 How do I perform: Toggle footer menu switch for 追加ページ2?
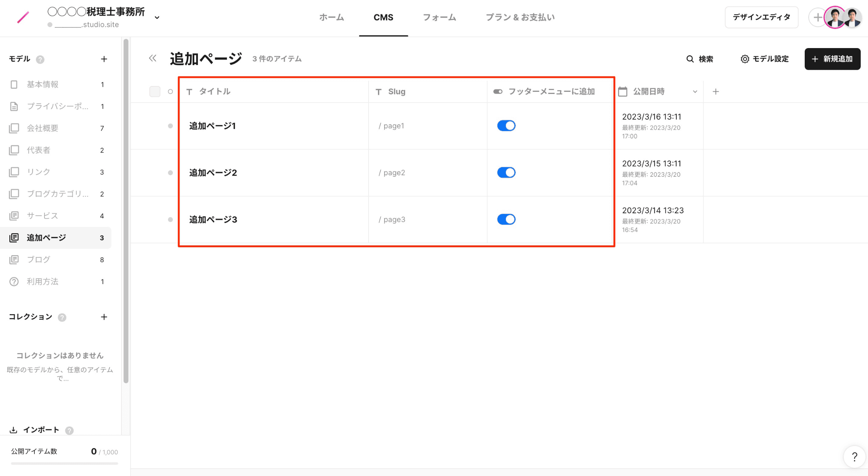(x=506, y=173)
